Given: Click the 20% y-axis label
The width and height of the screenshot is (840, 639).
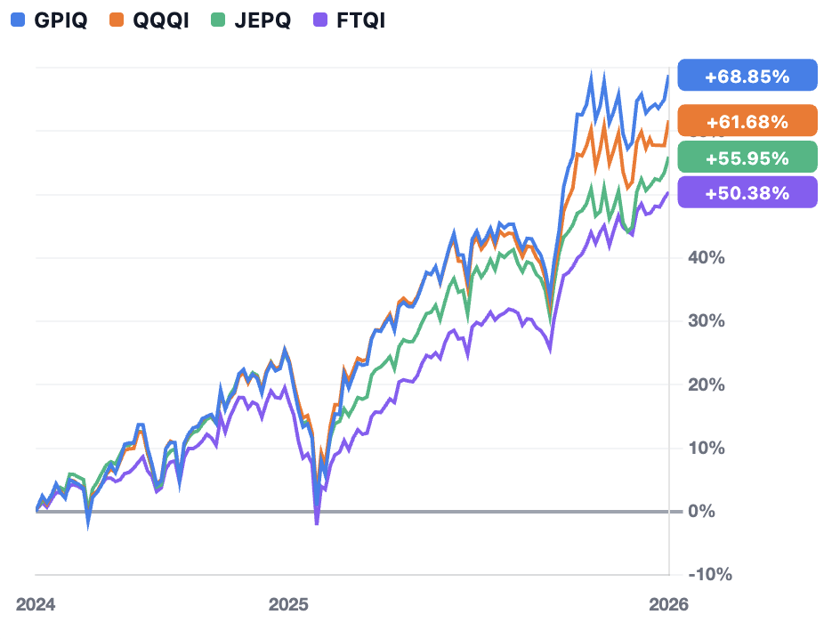Looking at the screenshot, I should 706,384.
